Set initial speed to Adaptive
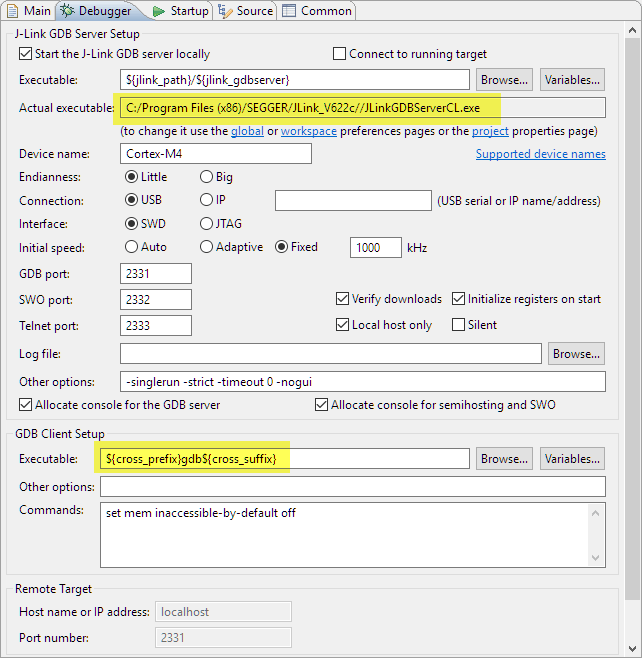The height and width of the screenshot is (658, 642). pyautogui.click(x=206, y=247)
